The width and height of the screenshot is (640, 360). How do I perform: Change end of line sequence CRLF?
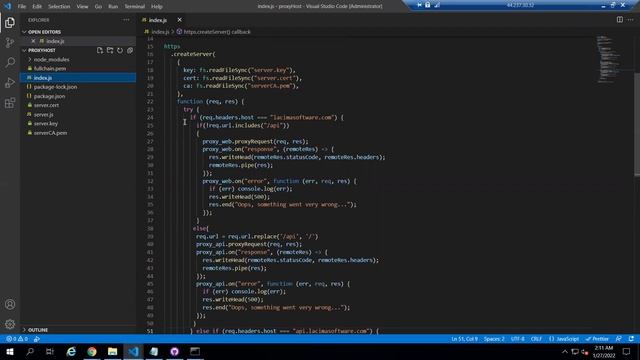click(x=536, y=339)
